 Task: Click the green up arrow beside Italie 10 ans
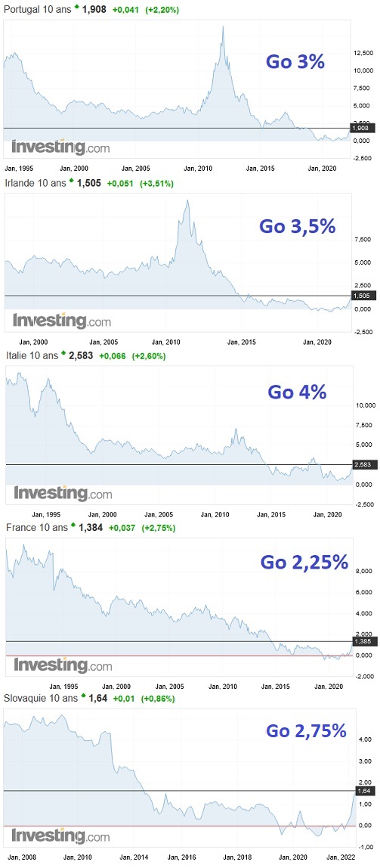(63, 355)
